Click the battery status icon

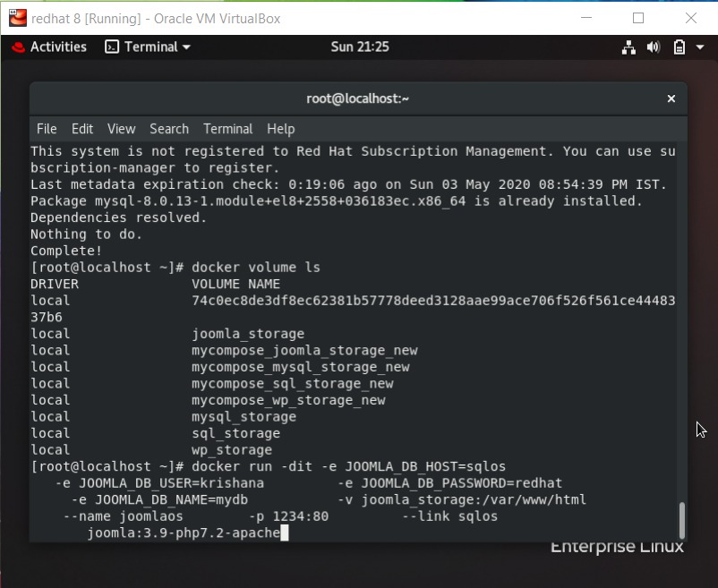pos(680,47)
